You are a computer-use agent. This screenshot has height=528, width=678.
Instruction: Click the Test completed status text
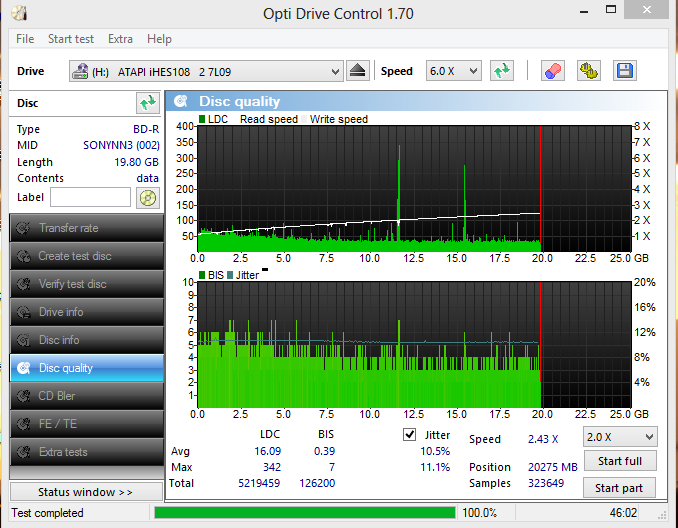(47, 513)
